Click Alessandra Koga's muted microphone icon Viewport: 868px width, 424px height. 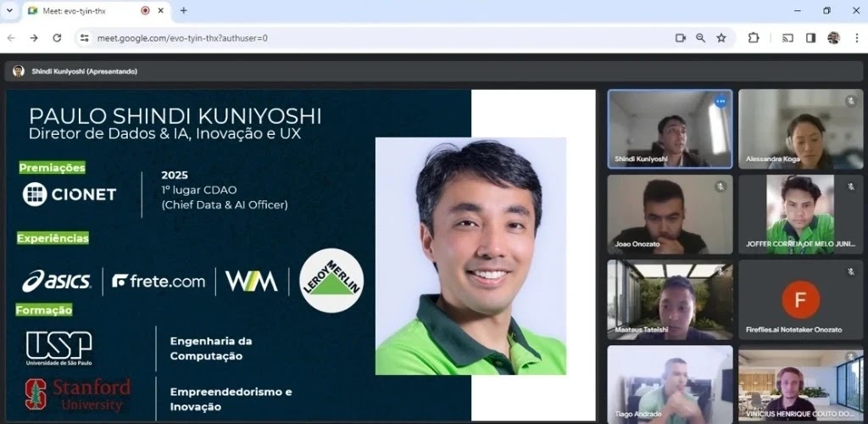tap(851, 101)
